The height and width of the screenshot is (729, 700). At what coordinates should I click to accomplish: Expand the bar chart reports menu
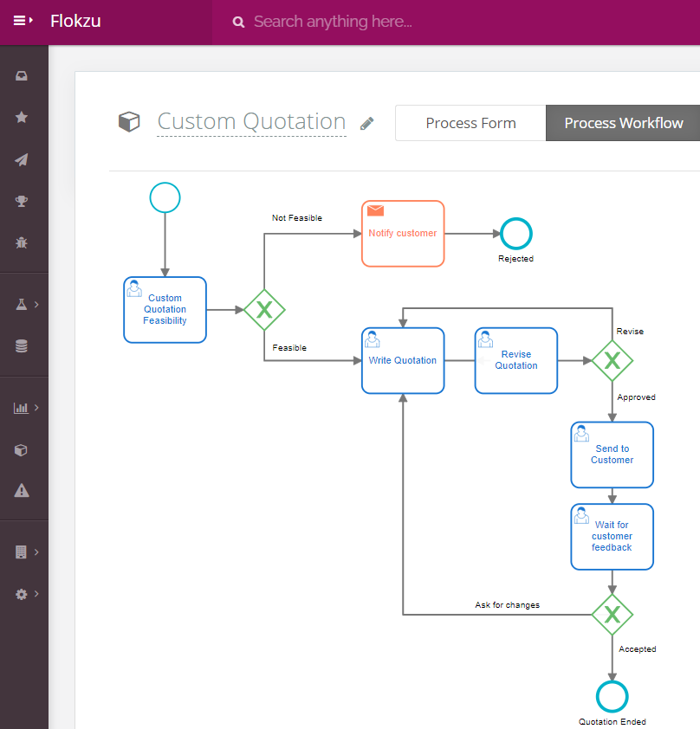pos(24,408)
